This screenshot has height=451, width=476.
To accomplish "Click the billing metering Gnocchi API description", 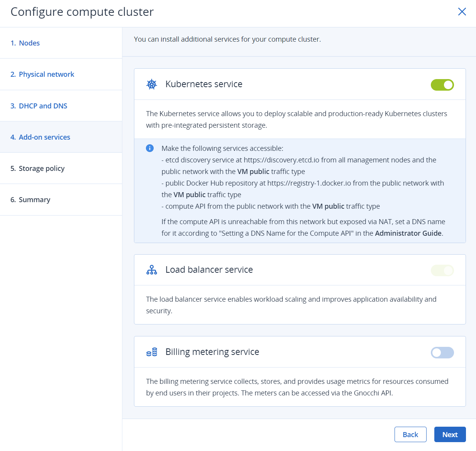I will pos(297,387).
